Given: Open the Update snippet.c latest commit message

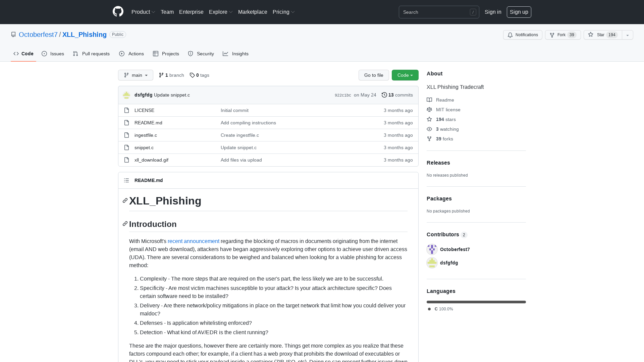Looking at the screenshot, I should pyautogui.click(x=172, y=95).
